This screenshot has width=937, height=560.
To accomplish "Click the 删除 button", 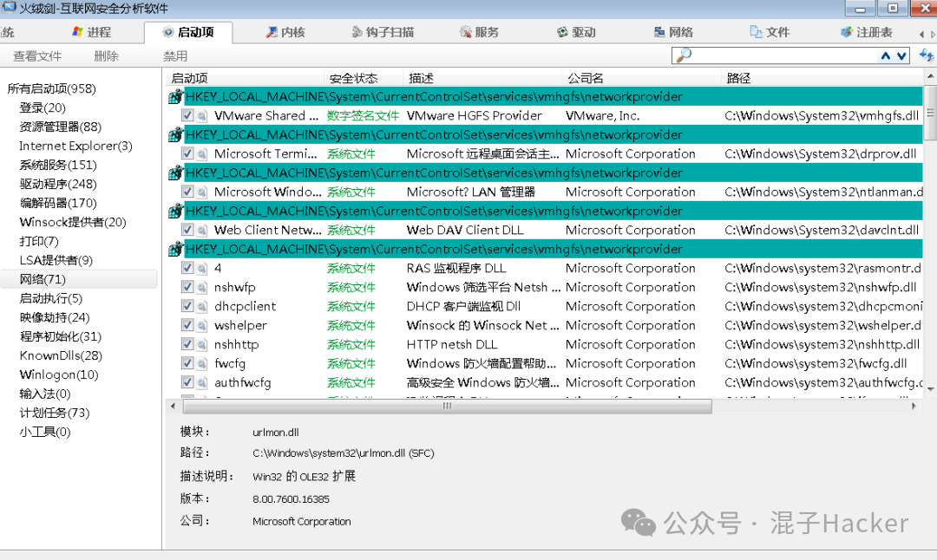I will point(106,55).
